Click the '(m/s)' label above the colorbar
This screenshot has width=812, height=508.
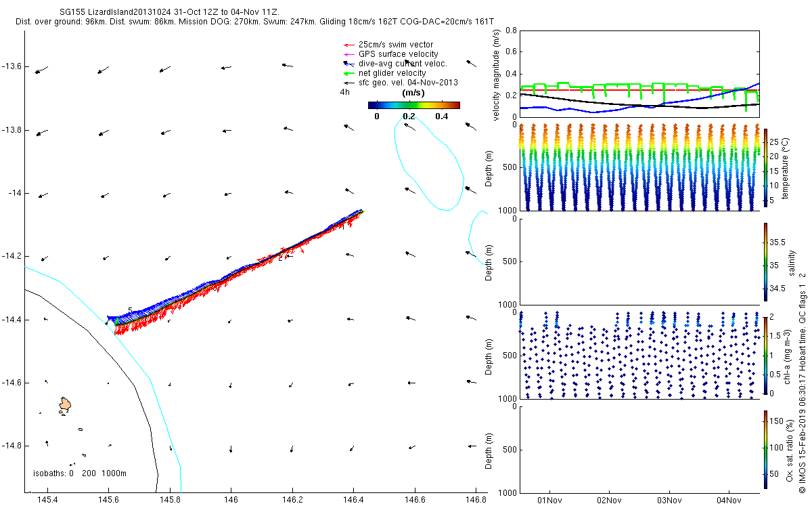pyautogui.click(x=413, y=92)
